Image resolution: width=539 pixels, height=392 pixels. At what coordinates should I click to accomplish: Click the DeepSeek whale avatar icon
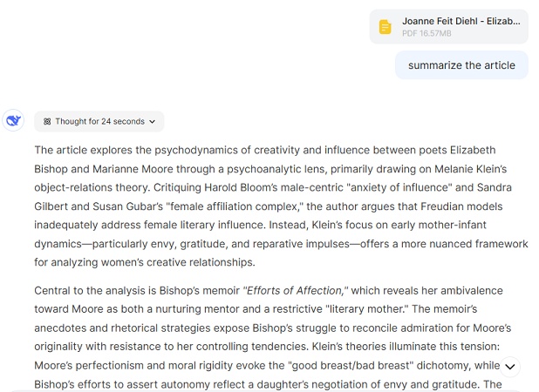click(x=13, y=121)
